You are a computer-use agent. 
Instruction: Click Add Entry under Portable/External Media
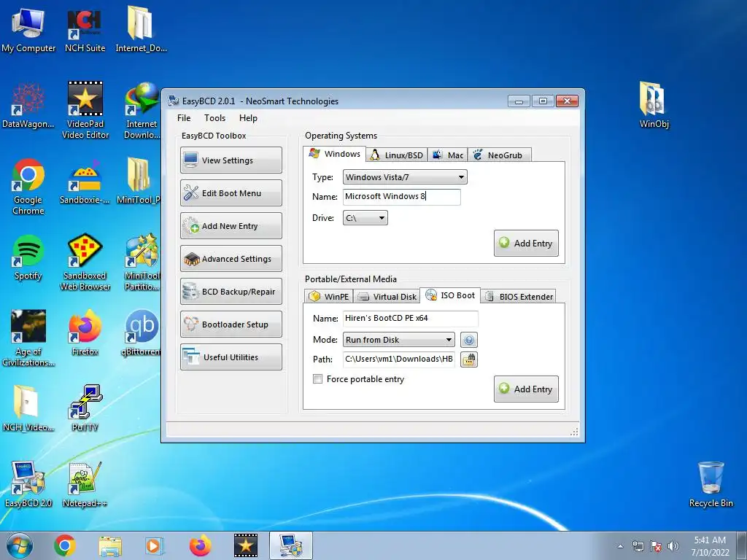[526, 389]
